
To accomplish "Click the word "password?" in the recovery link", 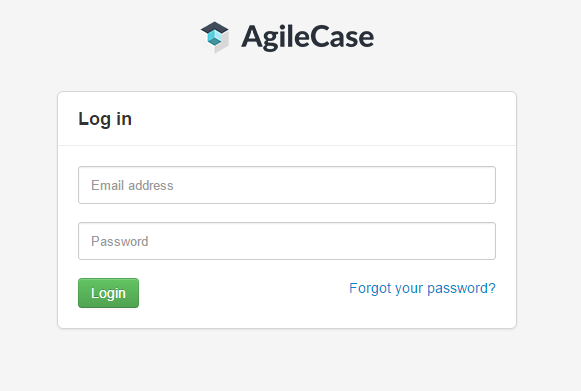I will 461,288.
